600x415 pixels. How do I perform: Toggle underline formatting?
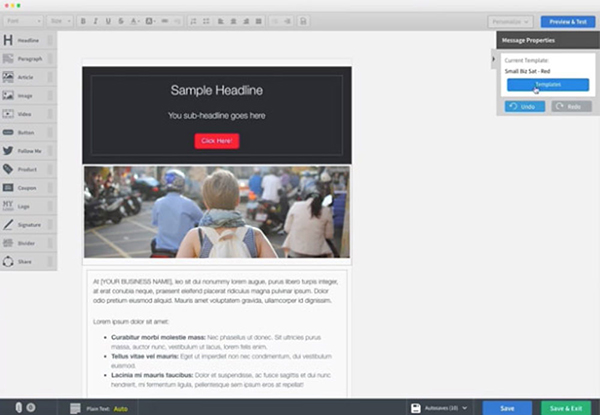click(108, 21)
